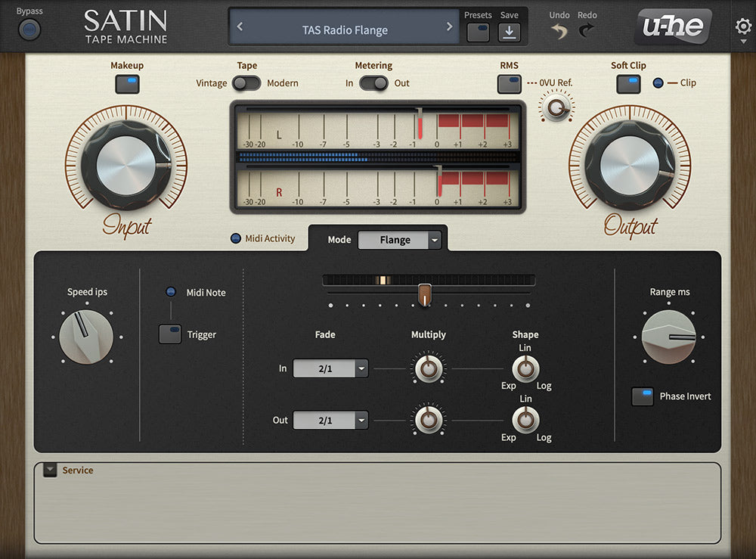Click the Midi Note LED
This screenshot has height=559, width=756.
[170, 292]
